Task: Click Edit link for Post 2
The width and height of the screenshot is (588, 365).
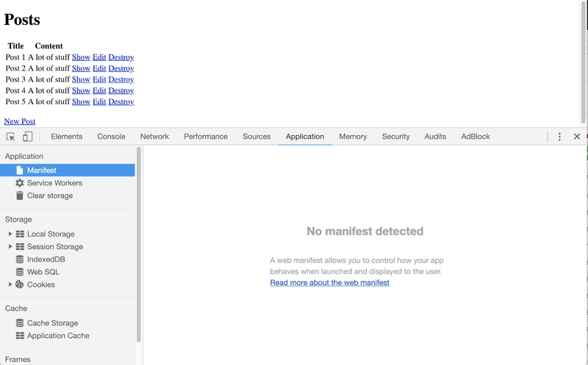Action: point(99,68)
